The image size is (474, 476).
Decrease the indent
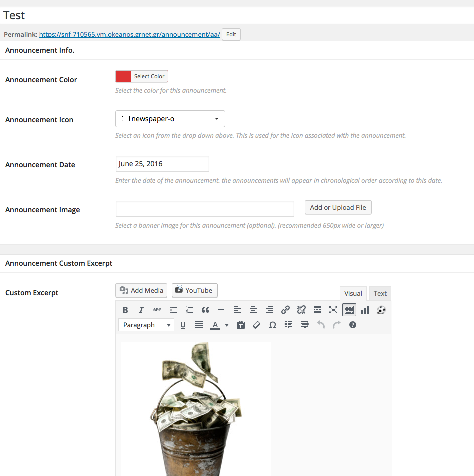289,325
